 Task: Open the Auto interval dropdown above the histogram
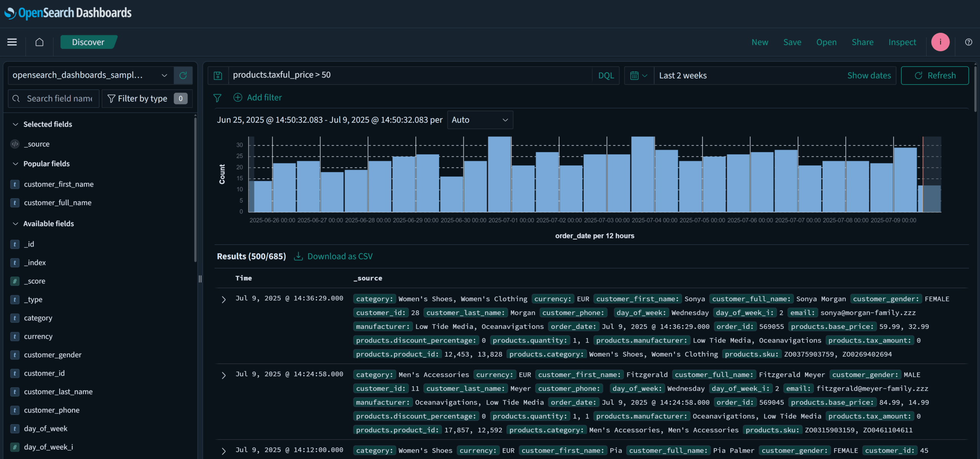480,120
